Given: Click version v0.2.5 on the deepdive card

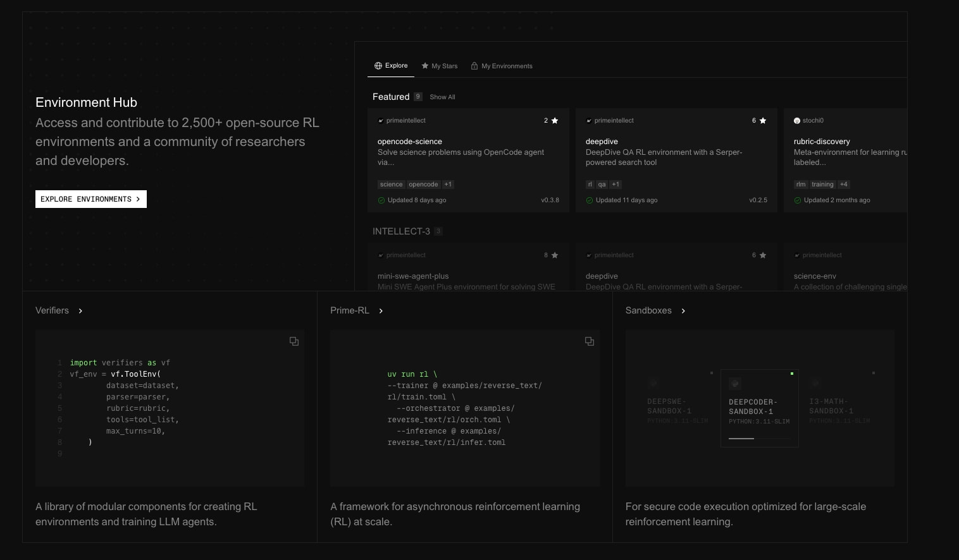Looking at the screenshot, I should [758, 200].
